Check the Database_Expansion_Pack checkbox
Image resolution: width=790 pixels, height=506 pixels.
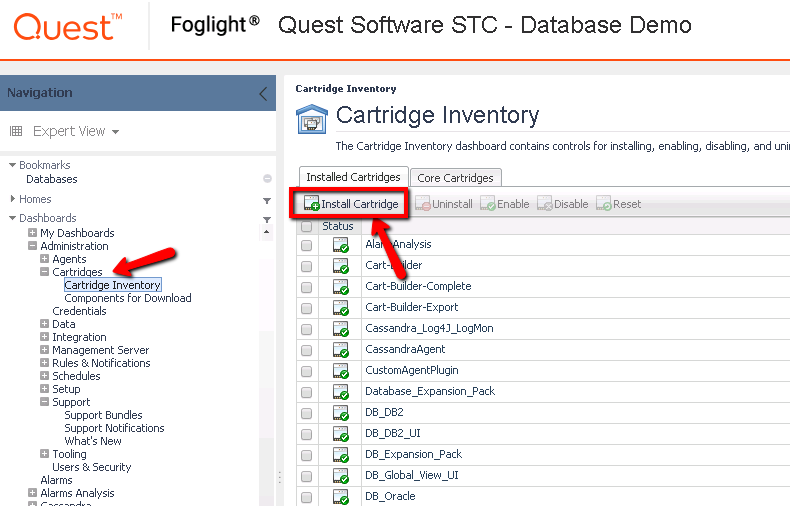[306, 393]
